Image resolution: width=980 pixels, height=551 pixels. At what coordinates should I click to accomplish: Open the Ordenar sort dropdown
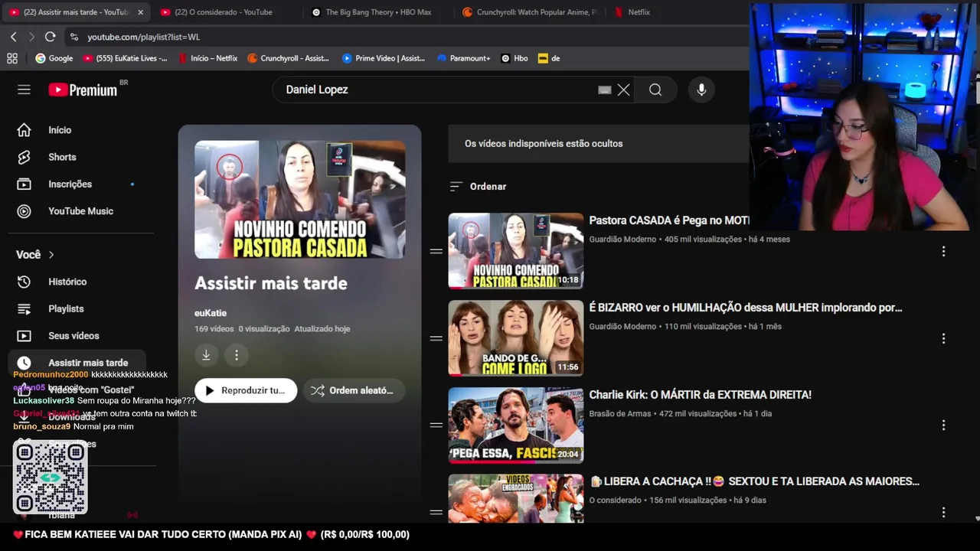[x=478, y=187]
